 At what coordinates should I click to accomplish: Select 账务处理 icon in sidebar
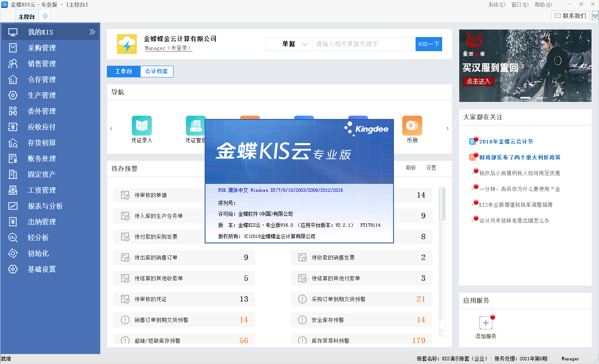[x=13, y=158]
